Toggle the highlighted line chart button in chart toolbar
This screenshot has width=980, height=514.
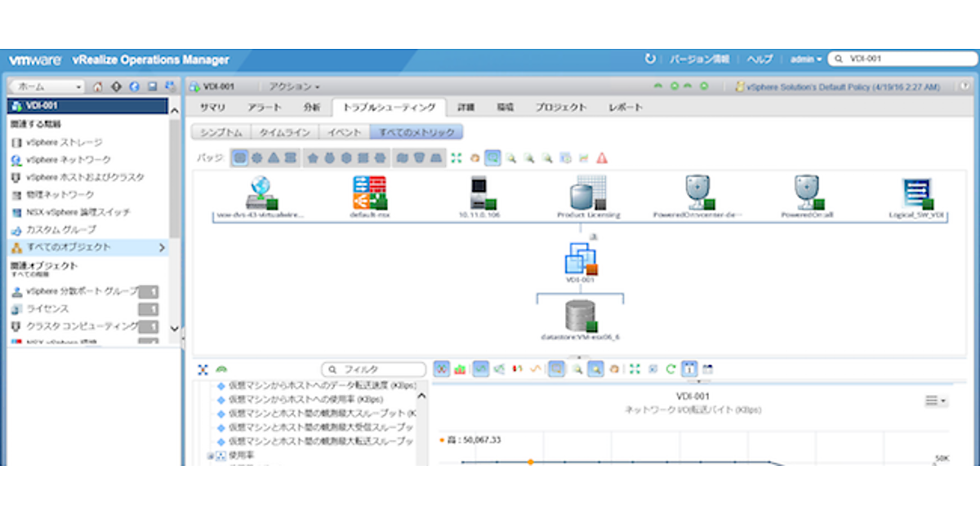click(481, 369)
